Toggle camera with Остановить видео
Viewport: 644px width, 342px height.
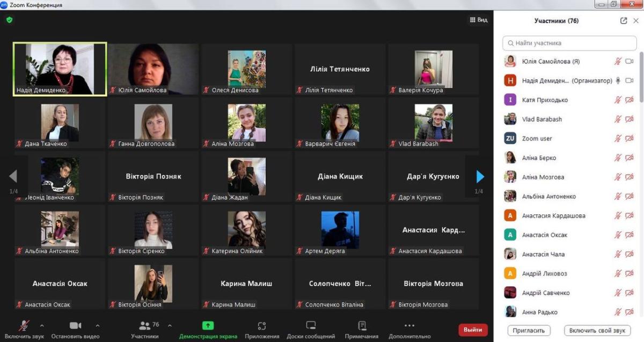pos(75,326)
